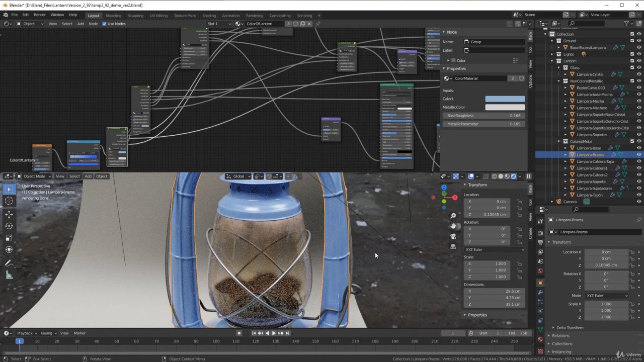Expand the Lights collection in outliner
644x362 pixels.
tap(552, 54)
